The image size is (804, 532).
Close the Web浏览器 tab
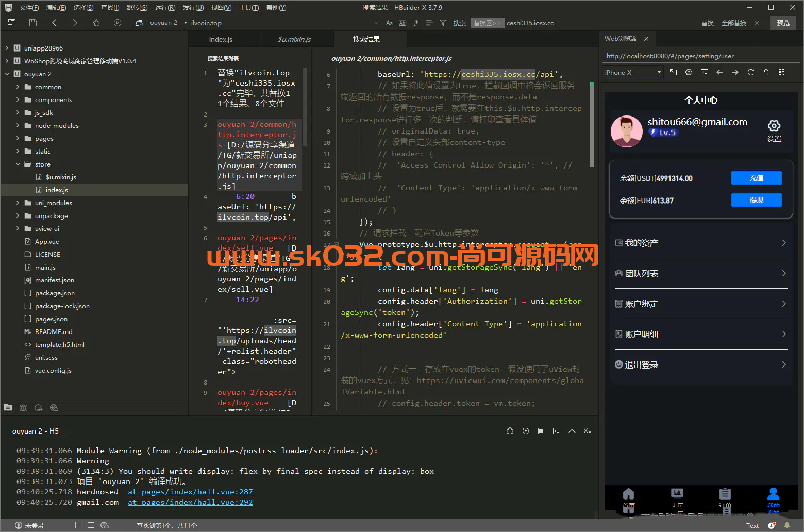click(646, 39)
